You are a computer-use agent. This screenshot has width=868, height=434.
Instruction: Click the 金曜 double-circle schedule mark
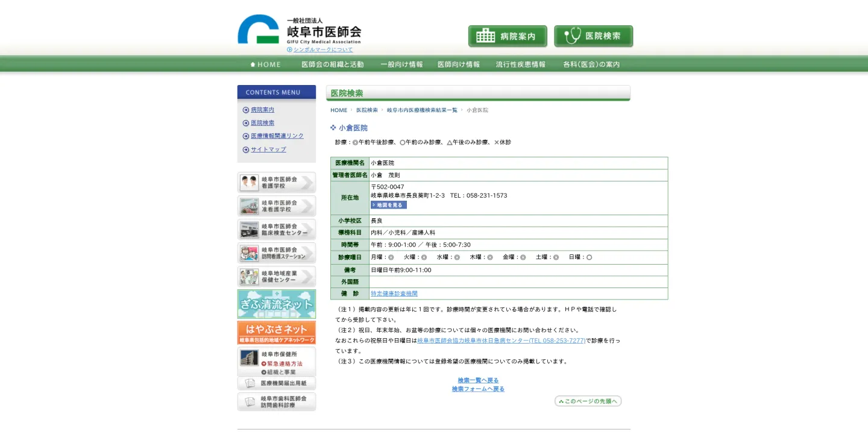523,257
